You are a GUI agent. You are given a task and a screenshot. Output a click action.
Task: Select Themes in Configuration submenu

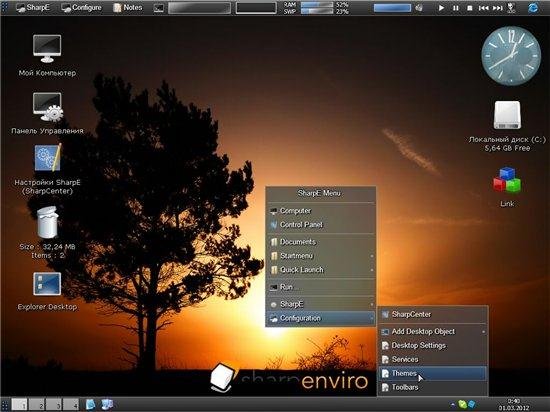pyautogui.click(x=433, y=373)
